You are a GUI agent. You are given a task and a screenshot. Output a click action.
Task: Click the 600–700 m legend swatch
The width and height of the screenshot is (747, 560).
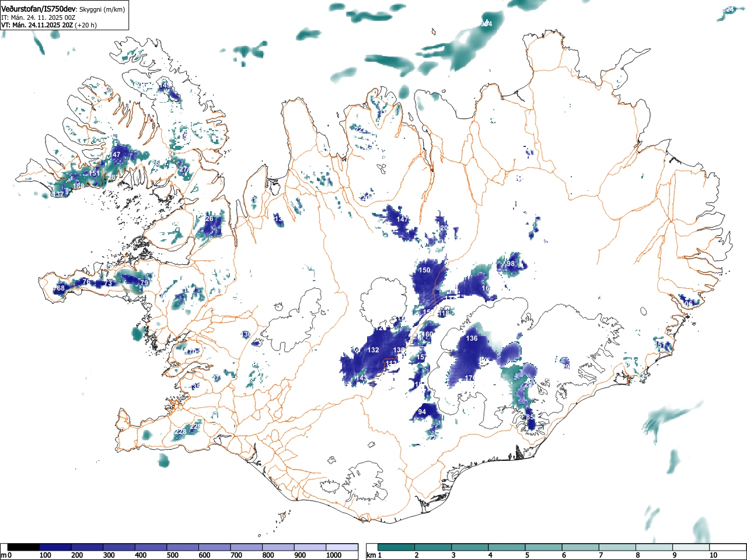click(214, 547)
